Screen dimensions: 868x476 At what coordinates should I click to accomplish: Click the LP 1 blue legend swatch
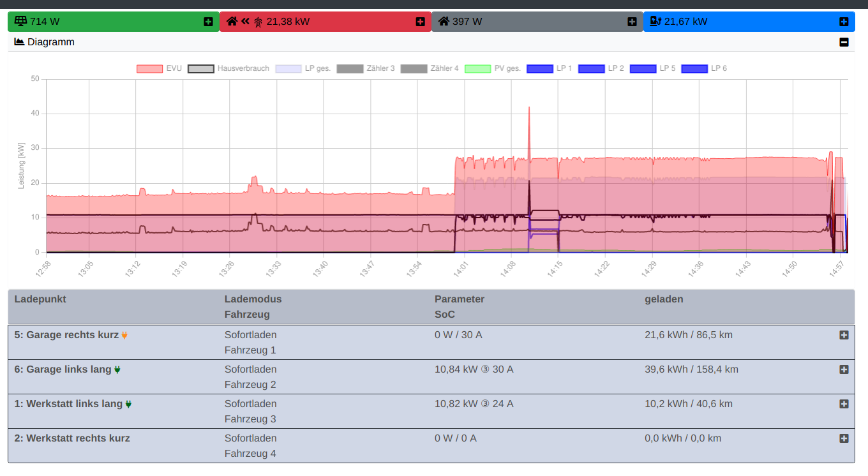pos(539,68)
